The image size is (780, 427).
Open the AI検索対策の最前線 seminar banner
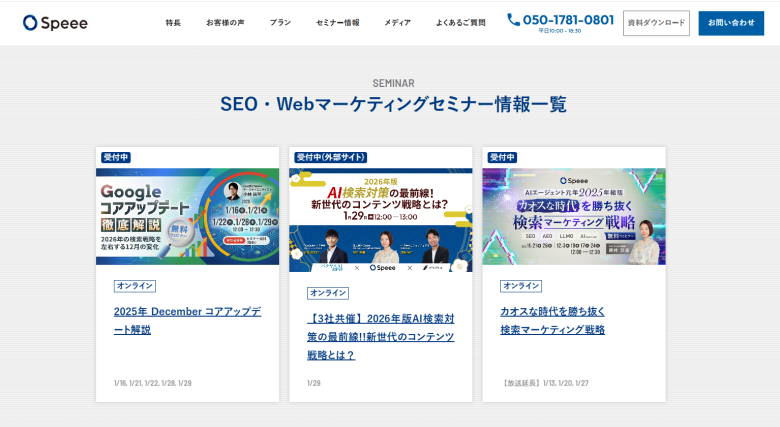coord(381,220)
